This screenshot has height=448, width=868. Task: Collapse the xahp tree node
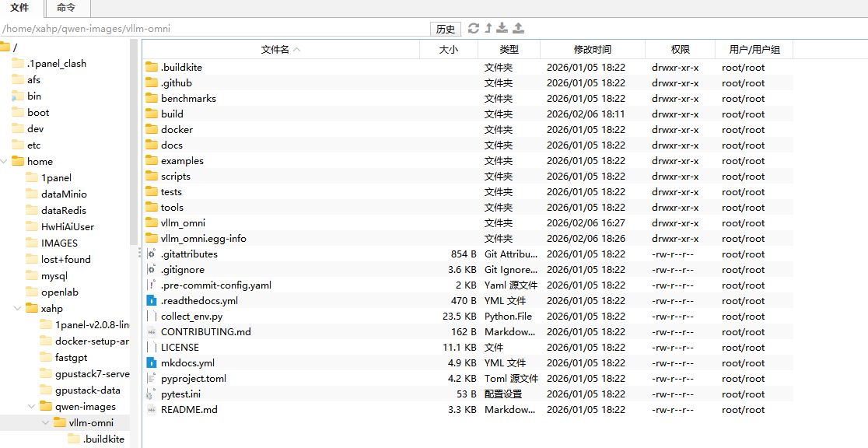click(x=18, y=309)
